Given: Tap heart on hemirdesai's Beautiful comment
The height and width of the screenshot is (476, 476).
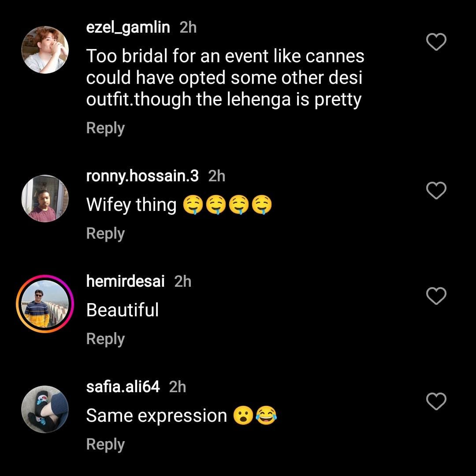Looking at the screenshot, I should [436, 296].
